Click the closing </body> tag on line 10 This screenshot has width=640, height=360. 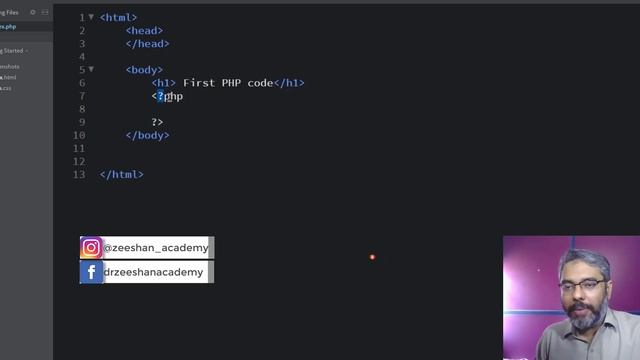pyautogui.click(x=147, y=135)
